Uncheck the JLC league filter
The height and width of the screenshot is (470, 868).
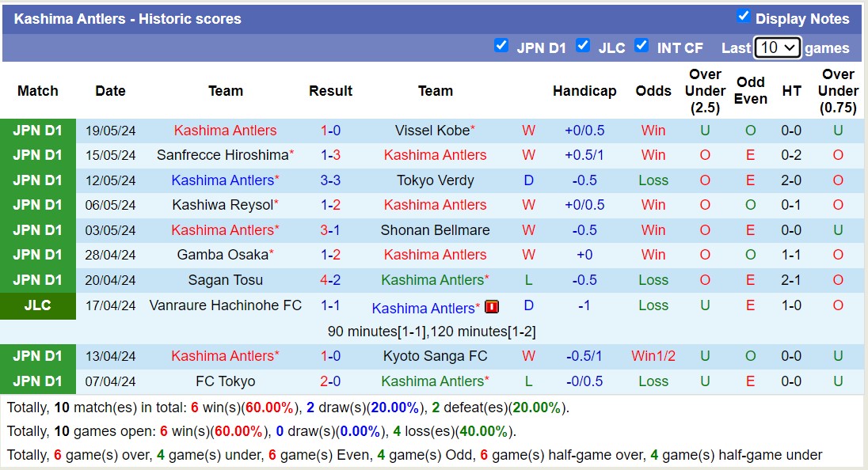583,45
